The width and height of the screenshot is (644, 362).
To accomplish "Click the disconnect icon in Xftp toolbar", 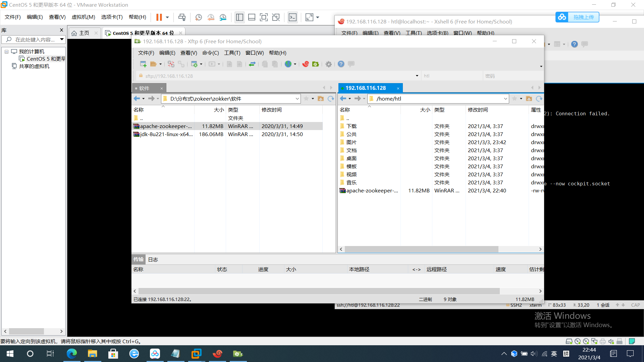I will [171, 64].
